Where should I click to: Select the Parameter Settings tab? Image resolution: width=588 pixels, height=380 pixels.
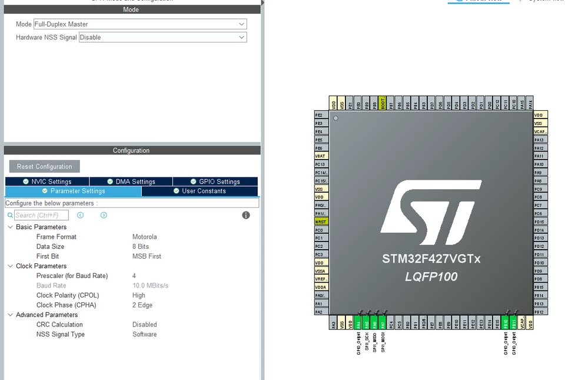point(74,191)
